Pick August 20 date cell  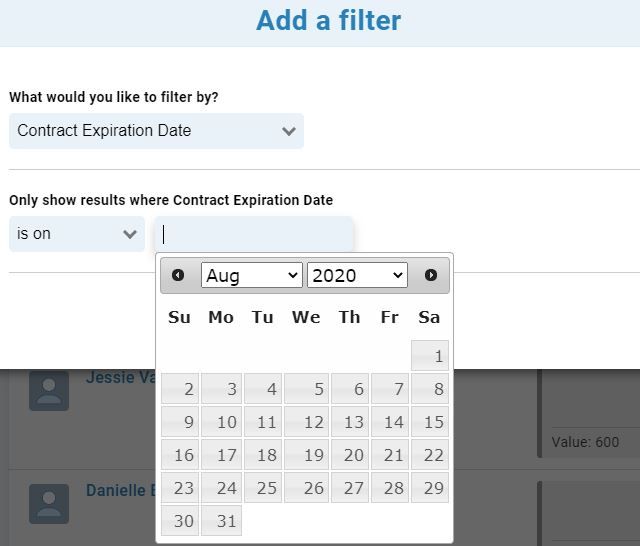pyautogui.click(x=350, y=455)
